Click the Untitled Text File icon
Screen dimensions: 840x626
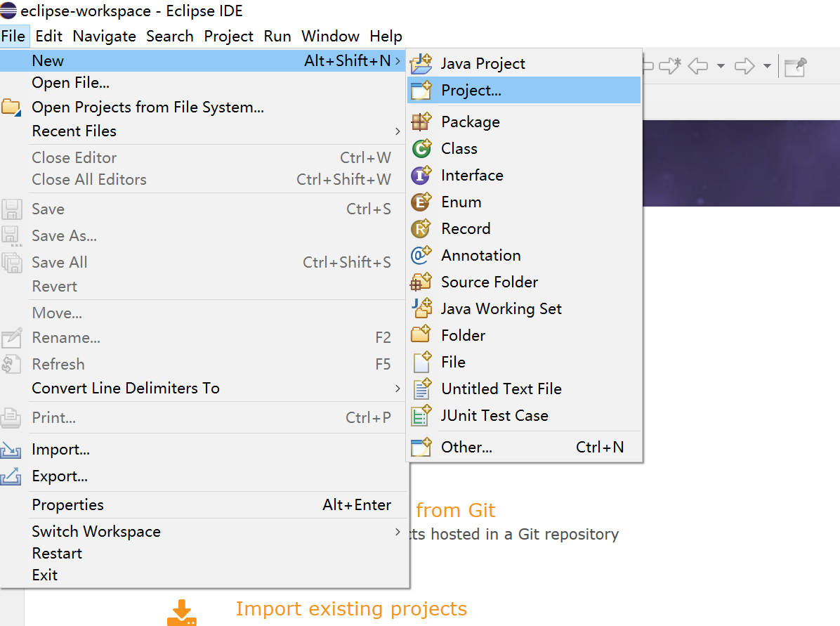tap(422, 389)
